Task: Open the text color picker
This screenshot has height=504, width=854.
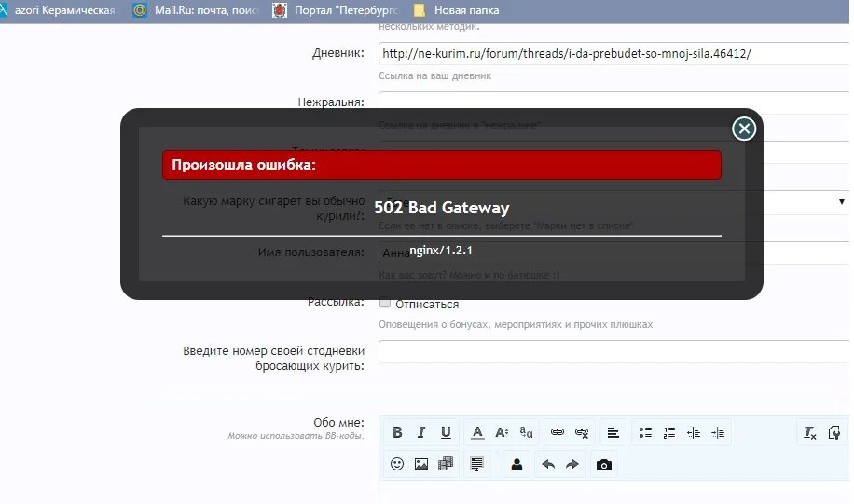Action: click(x=477, y=432)
